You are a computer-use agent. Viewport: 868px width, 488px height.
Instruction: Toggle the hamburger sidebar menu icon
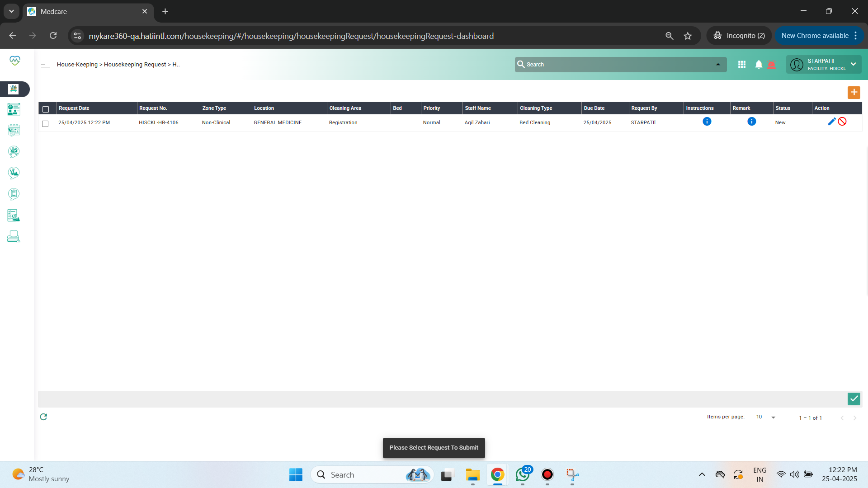[45, 65]
